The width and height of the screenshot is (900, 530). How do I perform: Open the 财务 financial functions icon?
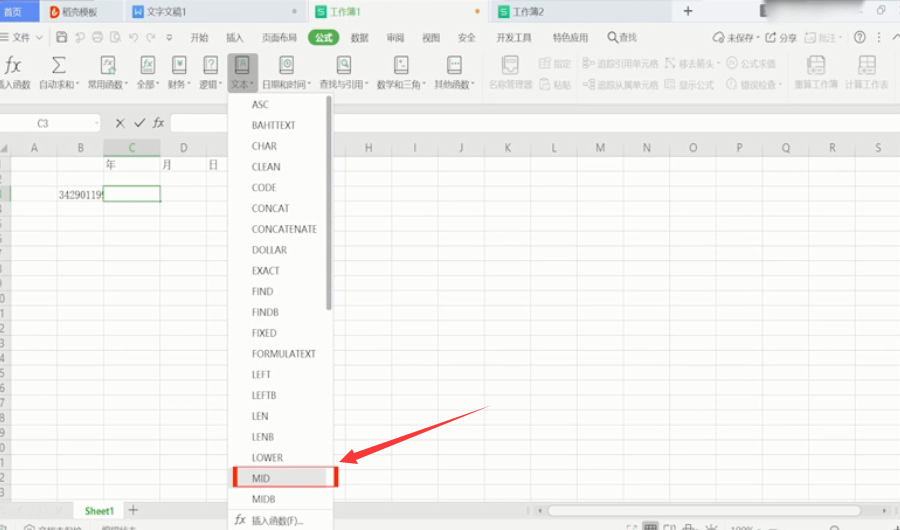pos(179,65)
